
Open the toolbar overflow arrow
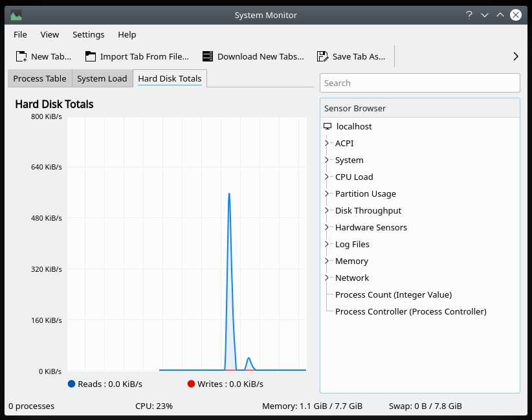[515, 56]
